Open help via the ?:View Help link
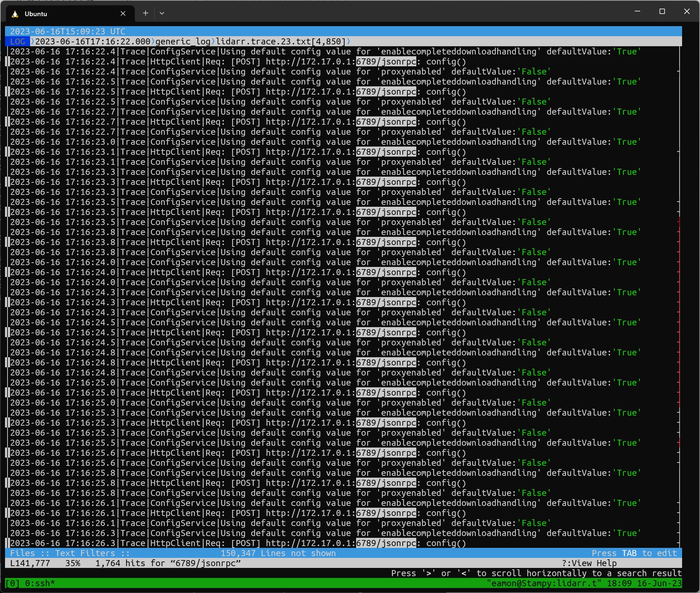700x593 pixels. [589, 563]
